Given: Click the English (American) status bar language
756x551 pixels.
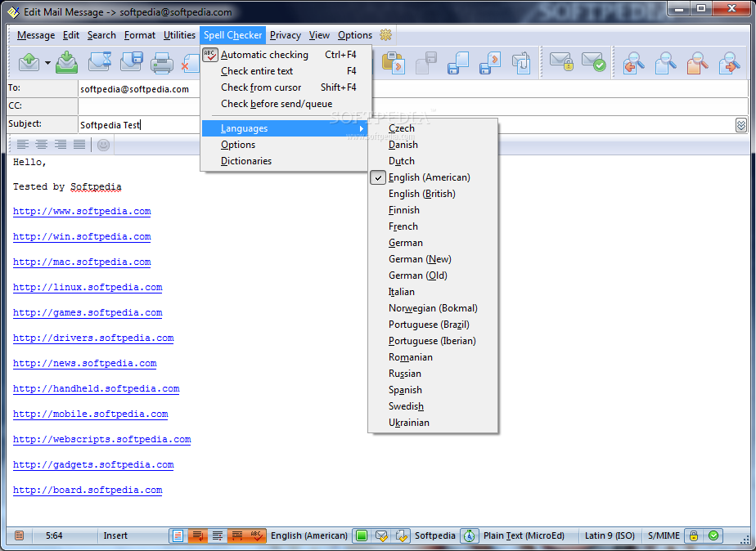Looking at the screenshot, I should coord(309,535).
